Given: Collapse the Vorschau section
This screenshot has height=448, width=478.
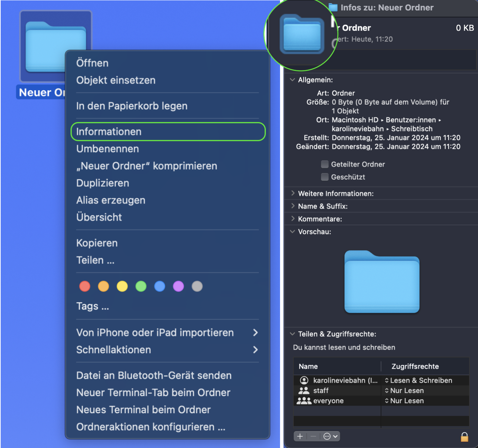Looking at the screenshot, I should pyautogui.click(x=292, y=232).
